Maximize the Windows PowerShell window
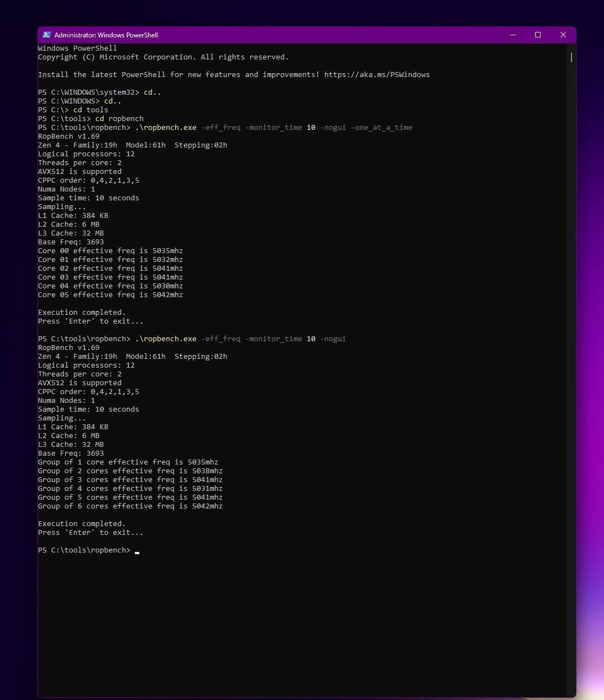Viewport: 604px width, 700px height. (x=538, y=35)
